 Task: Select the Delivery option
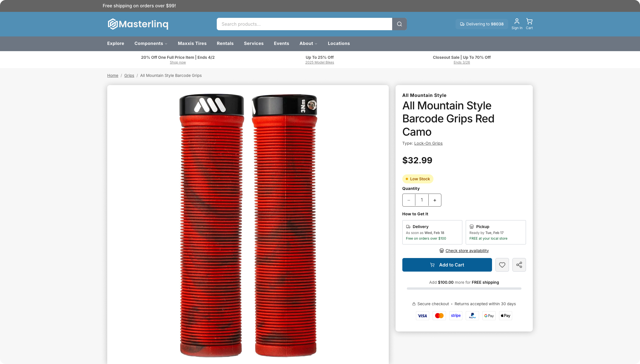tap(432, 232)
